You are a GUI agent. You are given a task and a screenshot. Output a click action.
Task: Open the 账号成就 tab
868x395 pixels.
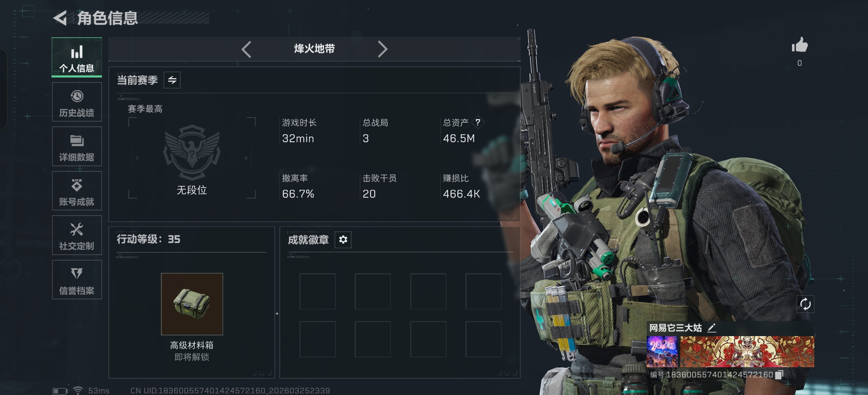(77, 191)
